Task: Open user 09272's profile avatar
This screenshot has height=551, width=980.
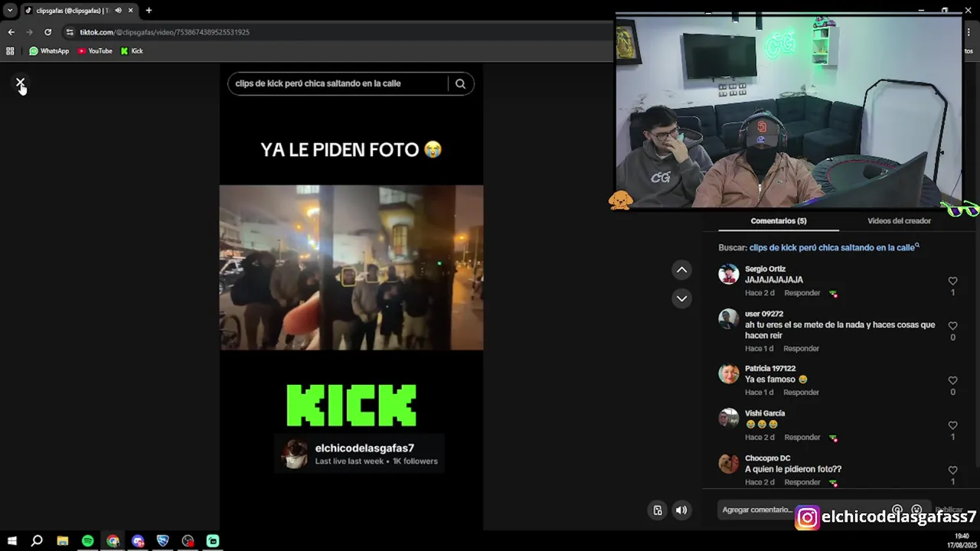Action: [728, 319]
